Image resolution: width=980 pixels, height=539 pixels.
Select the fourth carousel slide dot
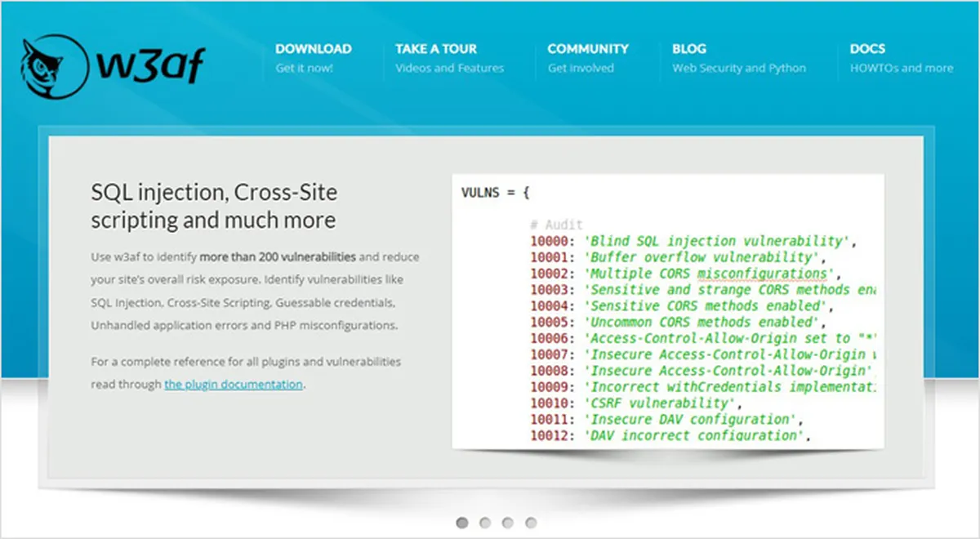tap(531, 522)
